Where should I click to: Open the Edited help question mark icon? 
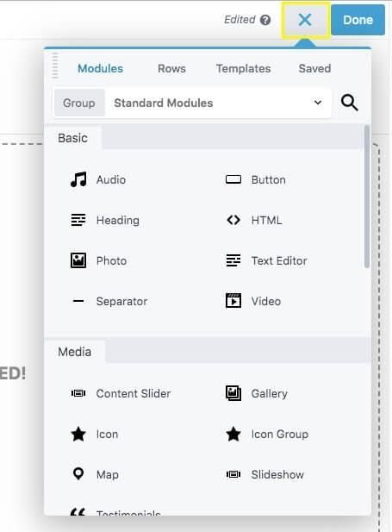265,20
